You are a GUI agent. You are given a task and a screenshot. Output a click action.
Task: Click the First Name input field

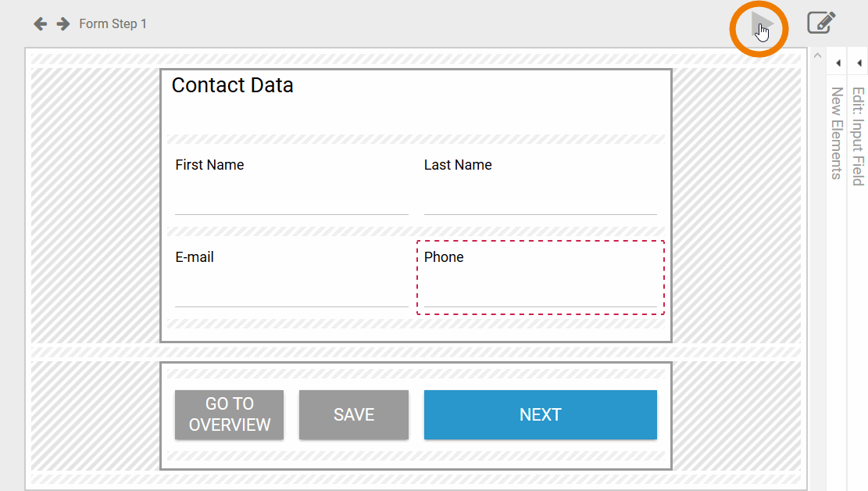click(x=291, y=201)
